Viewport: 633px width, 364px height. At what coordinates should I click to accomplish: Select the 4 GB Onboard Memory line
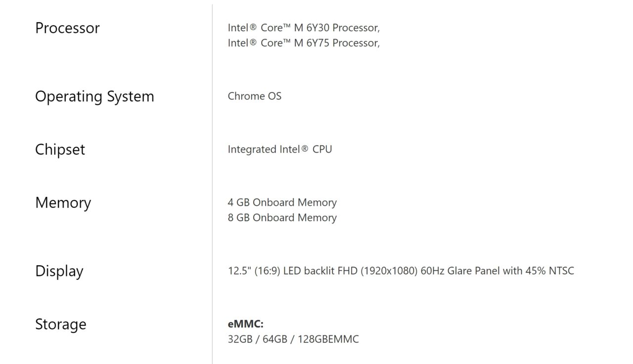(282, 202)
